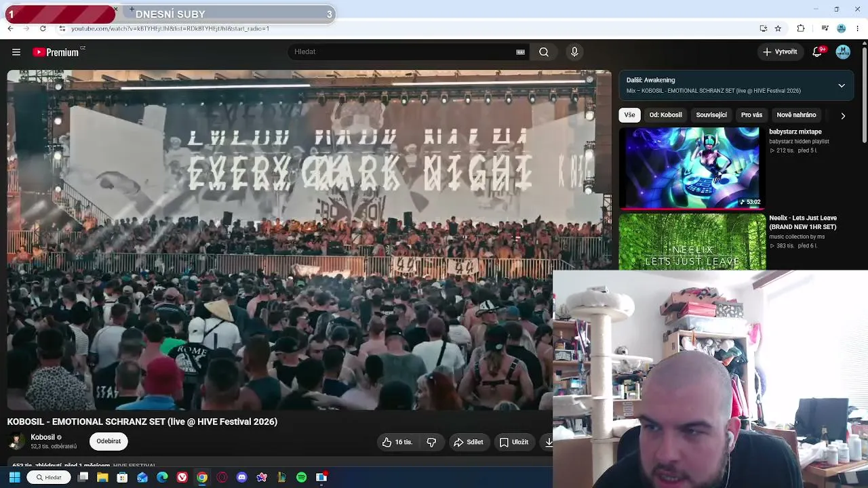Click the Kobosil video player
Viewport: 868px width, 488px height.
coord(309,240)
